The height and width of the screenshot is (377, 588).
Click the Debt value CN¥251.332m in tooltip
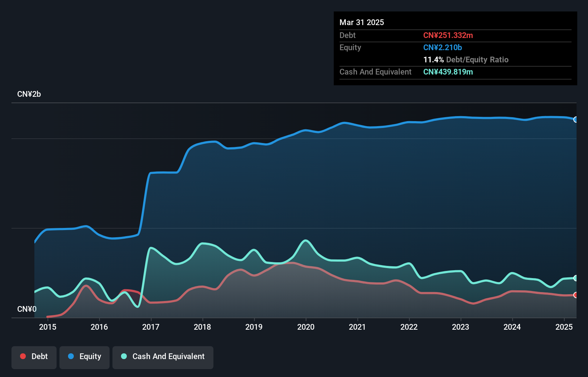(448, 35)
